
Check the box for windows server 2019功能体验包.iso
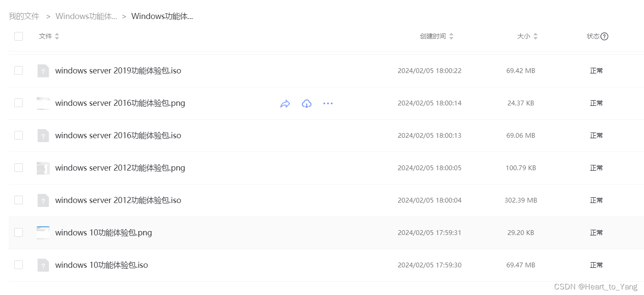pos(19,70)
